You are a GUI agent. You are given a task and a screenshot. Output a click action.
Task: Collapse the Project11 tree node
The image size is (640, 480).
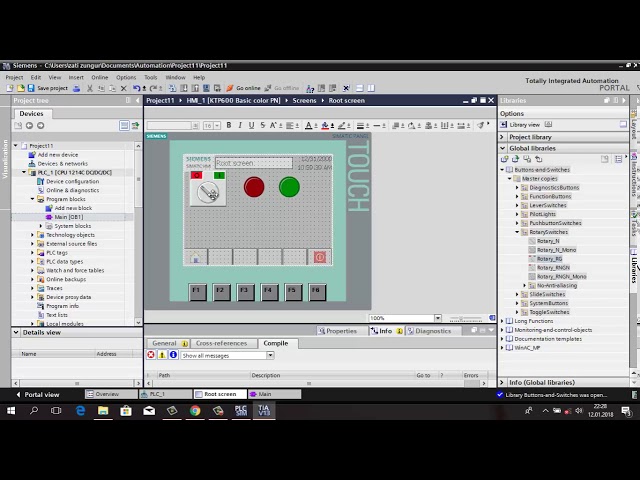16,146
